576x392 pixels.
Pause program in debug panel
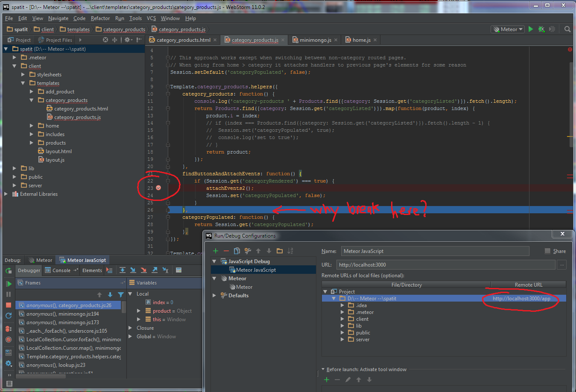click(9, 294)
